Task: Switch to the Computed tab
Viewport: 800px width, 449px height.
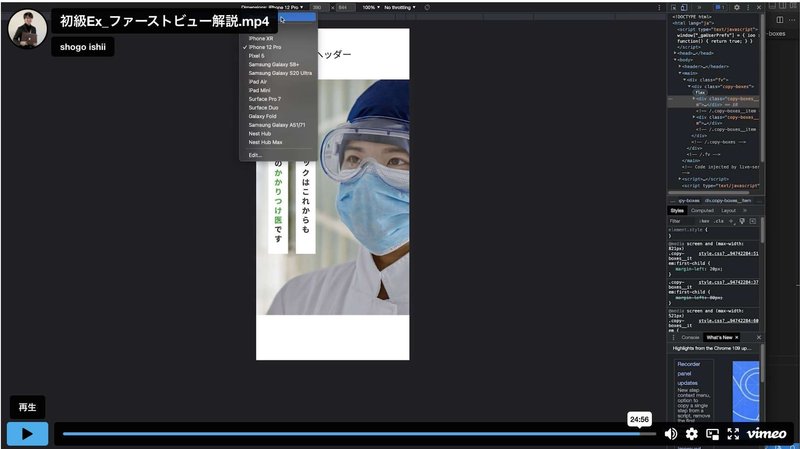Action: coord(703,211)
